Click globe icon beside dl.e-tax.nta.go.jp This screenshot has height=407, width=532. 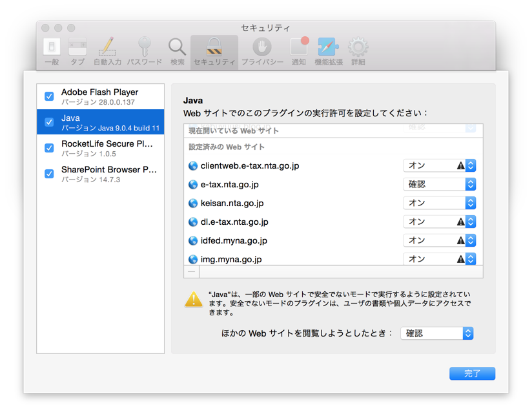point(193,222)
